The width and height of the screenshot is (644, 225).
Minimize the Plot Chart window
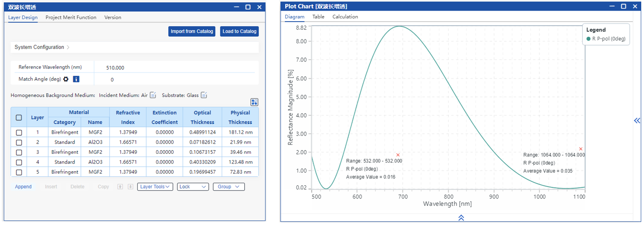click(x=612, y=6)
